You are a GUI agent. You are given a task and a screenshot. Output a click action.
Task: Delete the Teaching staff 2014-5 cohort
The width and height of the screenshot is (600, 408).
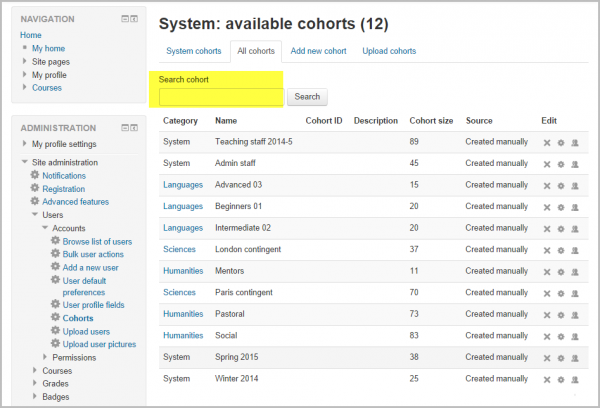pos(547,142)
